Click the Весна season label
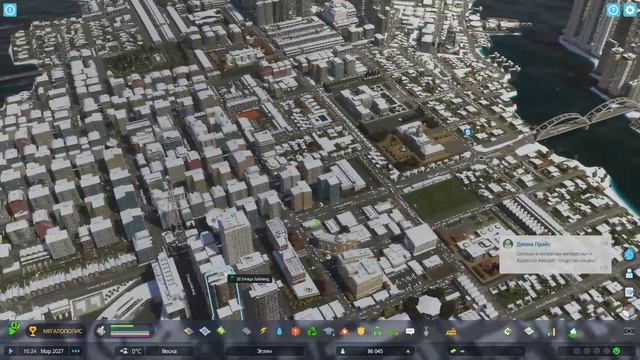Viewport: 640px width, 360px height. [169, 351]
